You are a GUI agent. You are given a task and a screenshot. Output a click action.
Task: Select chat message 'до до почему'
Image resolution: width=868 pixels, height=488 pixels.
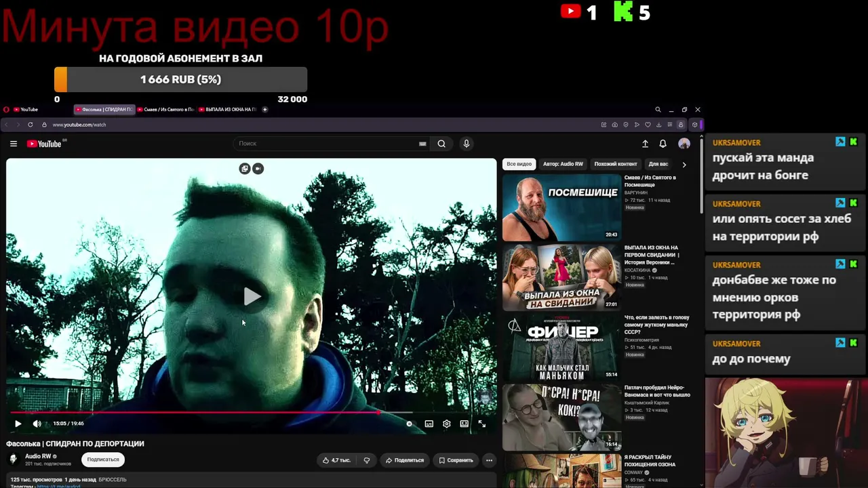[x=751, y=359]
